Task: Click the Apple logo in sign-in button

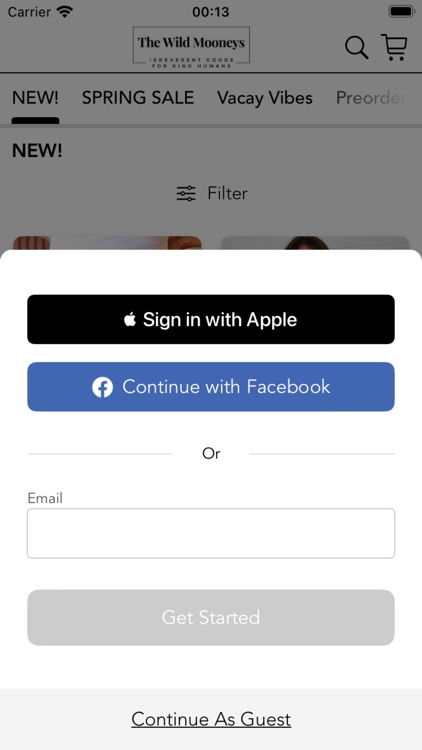Action: point(130,319)
